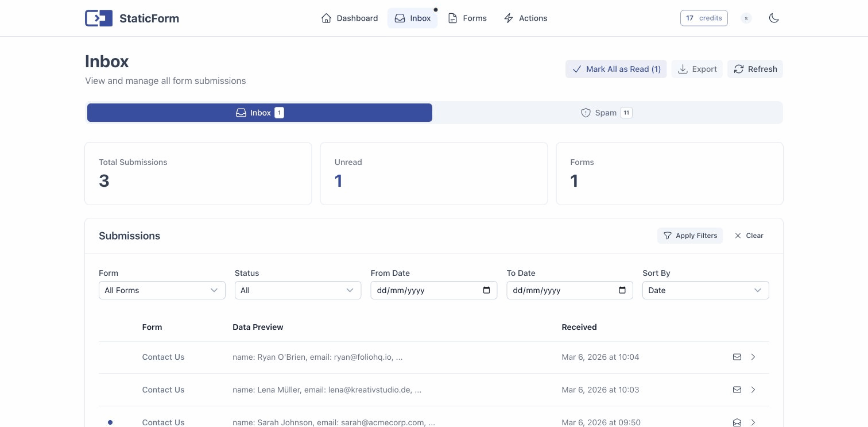Go to Dashboard in the navigation

coord(350,18)
